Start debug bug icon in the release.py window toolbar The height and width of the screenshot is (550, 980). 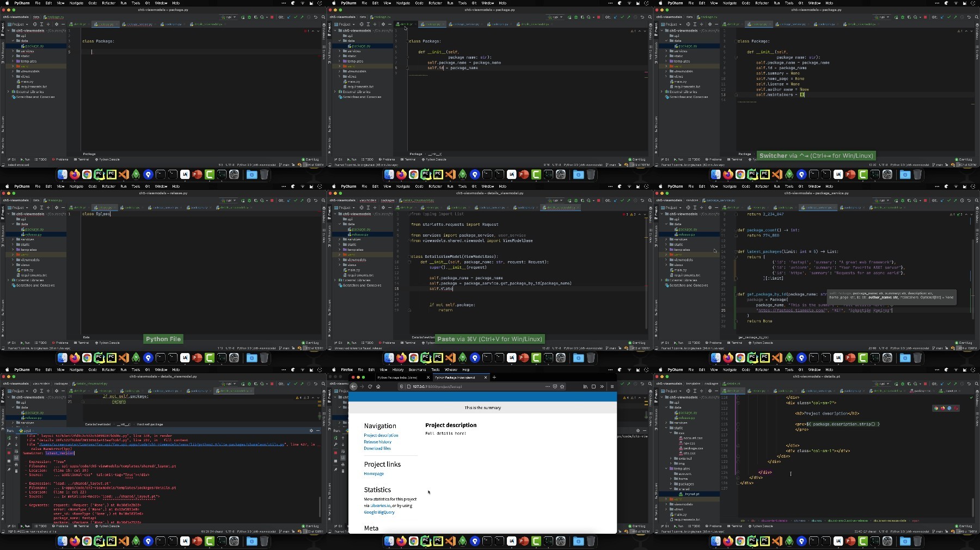coord(249,200)
